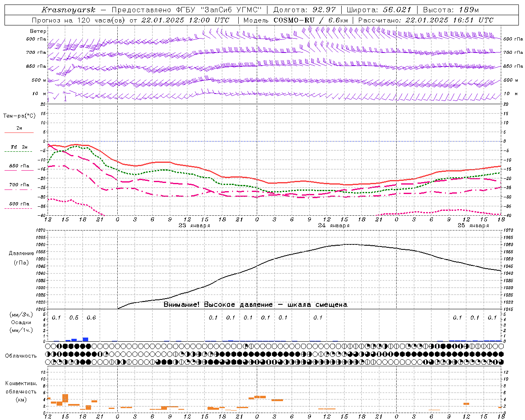Click the Krasnoyarsk station name in the header
This screenshot has height=420, width=525.
tap(68, 10)
